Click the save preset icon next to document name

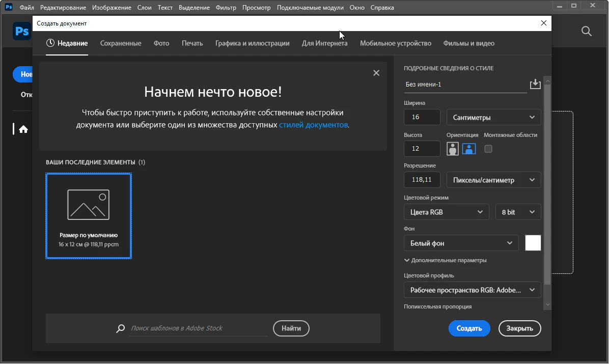(x=535, y=85)
